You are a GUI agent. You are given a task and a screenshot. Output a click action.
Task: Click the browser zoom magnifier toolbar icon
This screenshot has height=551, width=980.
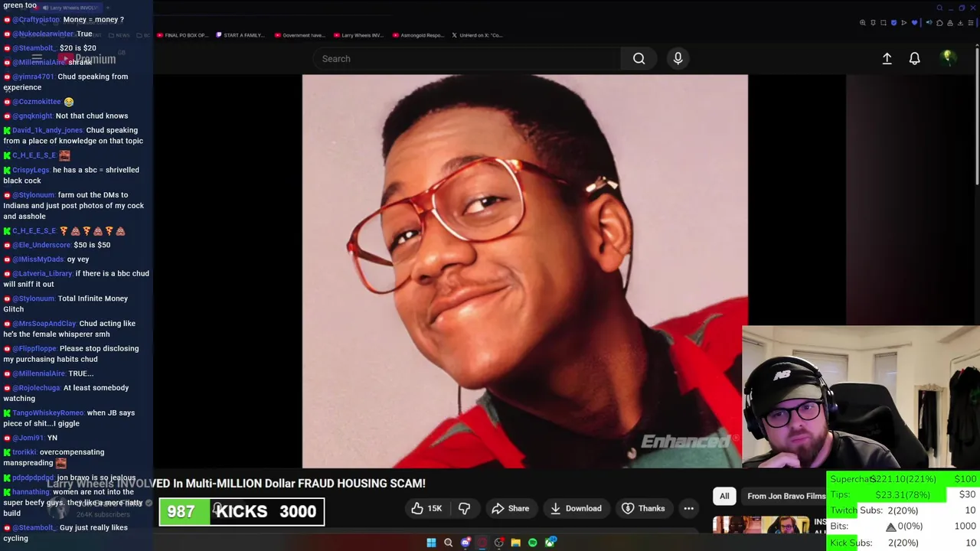click(863, 23)
